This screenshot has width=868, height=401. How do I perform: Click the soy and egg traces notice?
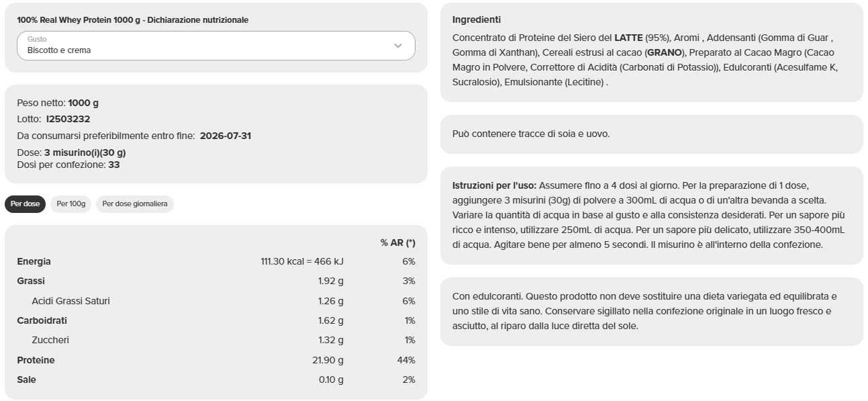point(531,134)
